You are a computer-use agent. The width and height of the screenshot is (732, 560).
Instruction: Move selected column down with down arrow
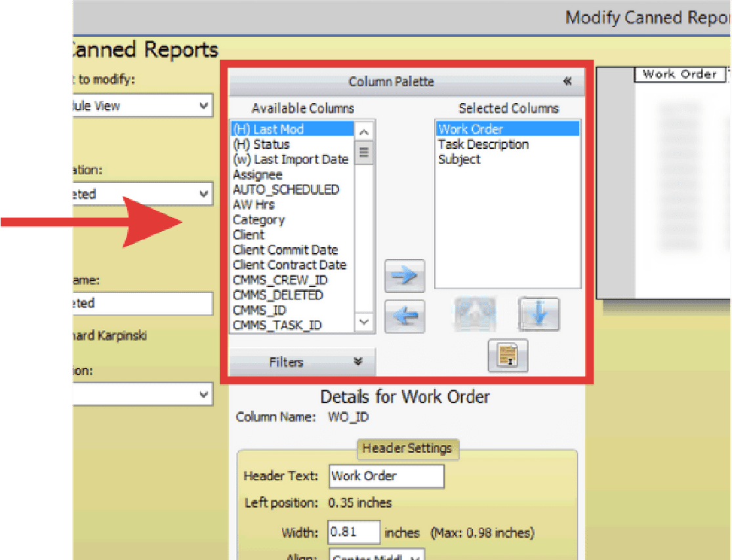click(x=539, y=313)
